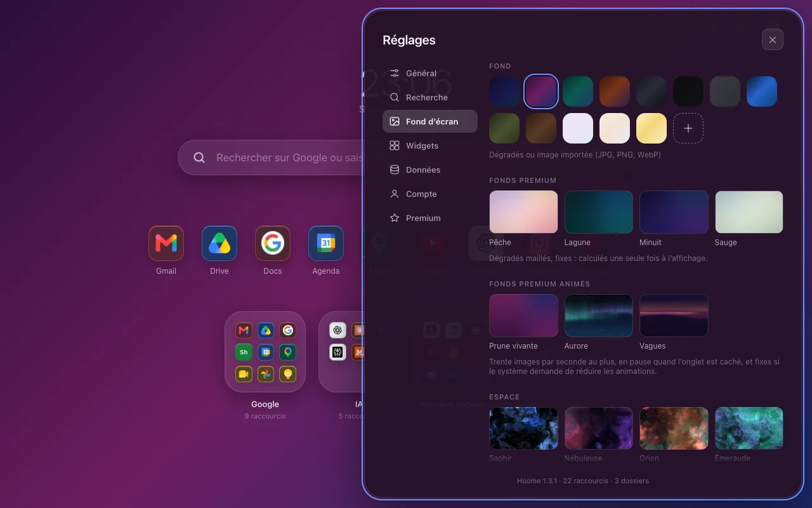812x508 pixels.
Task: Launch the Drive shortcut
Action: pyautogui.click(x=219, y=243)
